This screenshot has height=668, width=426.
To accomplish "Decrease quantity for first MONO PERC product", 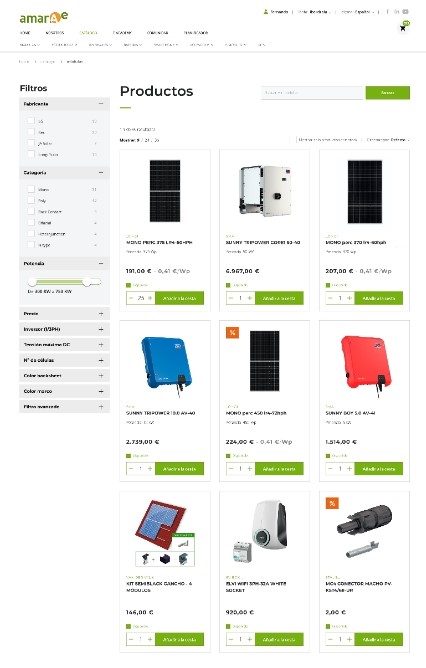I will click(x=131, y=298).
